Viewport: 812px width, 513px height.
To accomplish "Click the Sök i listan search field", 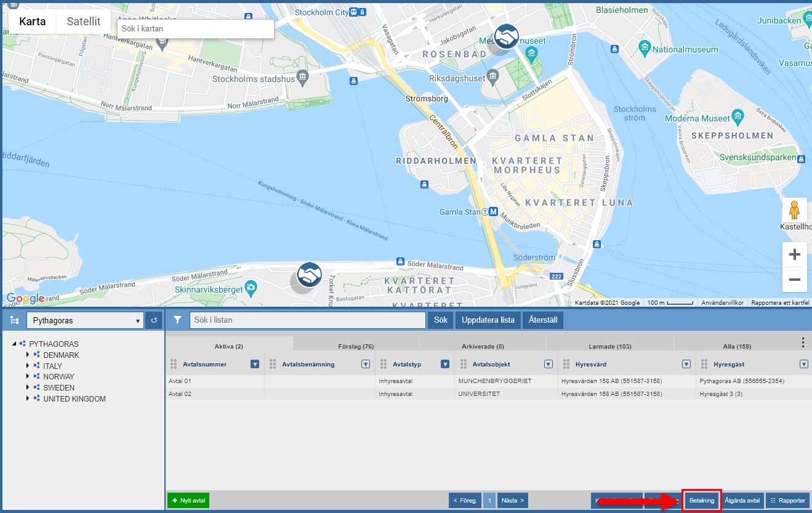I will pos(307,320).
